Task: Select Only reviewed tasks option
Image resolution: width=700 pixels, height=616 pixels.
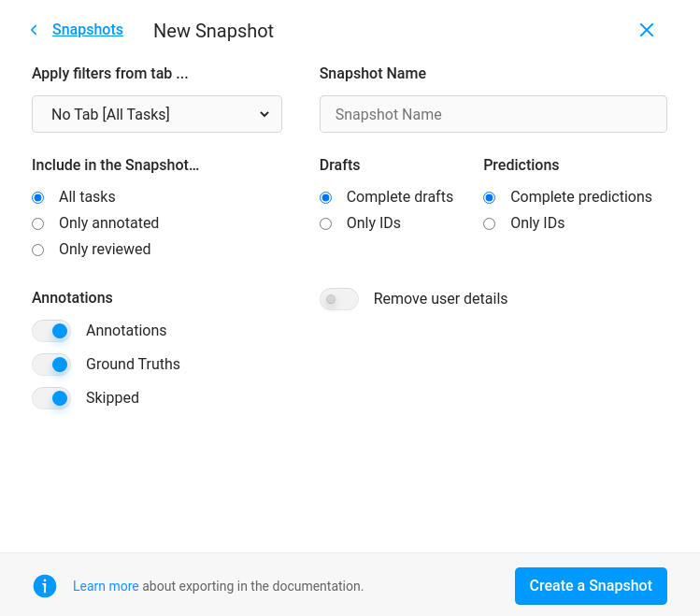Action: (38, 250)
